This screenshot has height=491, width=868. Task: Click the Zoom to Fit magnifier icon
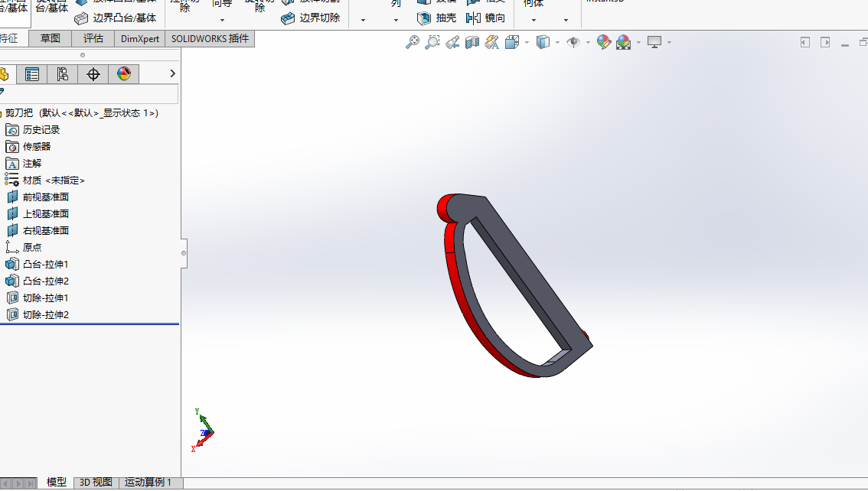pyautogui.click(x=413, y=42)
